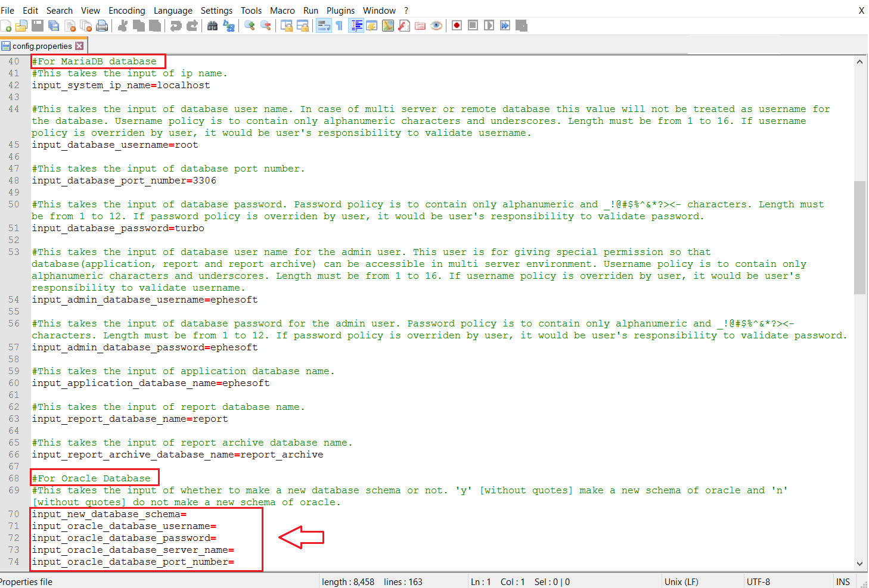This screenshot has height=588, width=869.
Task: Open the Function List panel icon
Action: [x=404, y=26]
